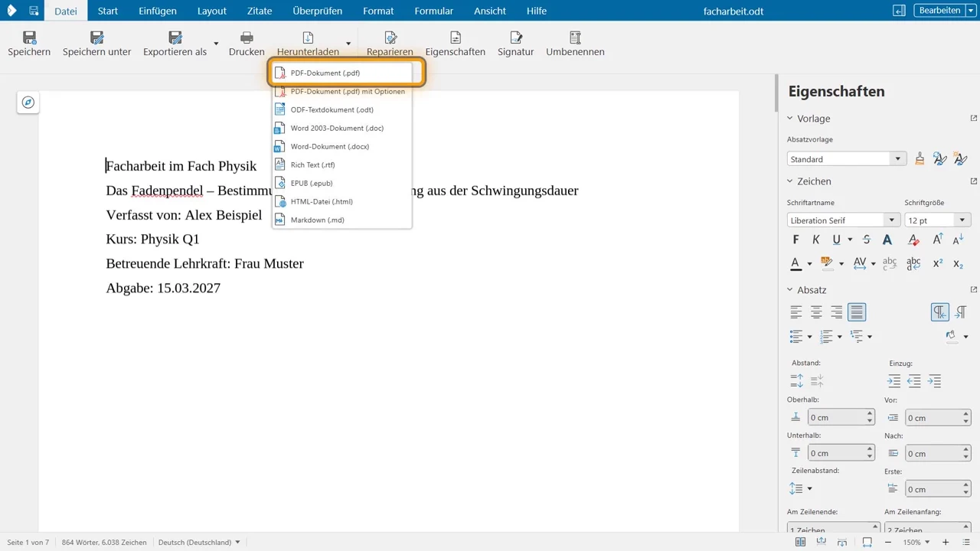Toggle bold F in Zeichen panel
The image size is (980, 551).
pyautogui.click(x=795, y=240)
